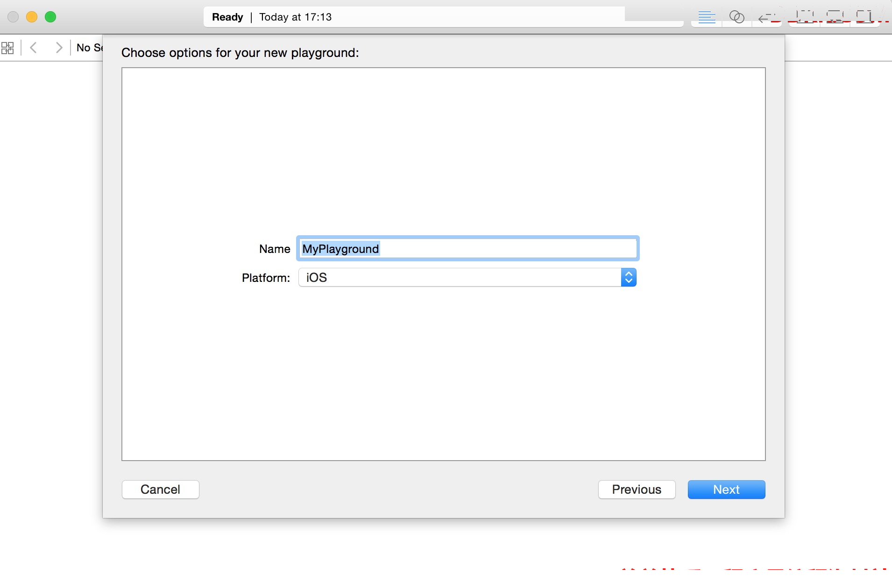Select the Standard editor icon
Screen dimensions: 892x588
tap(707, 17)
